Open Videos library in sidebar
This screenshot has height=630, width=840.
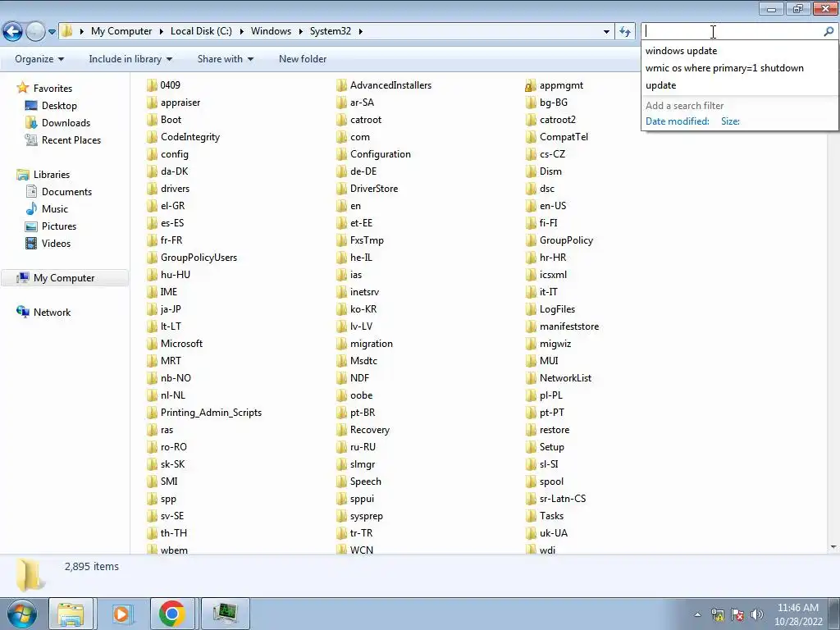tap(56, 243)
